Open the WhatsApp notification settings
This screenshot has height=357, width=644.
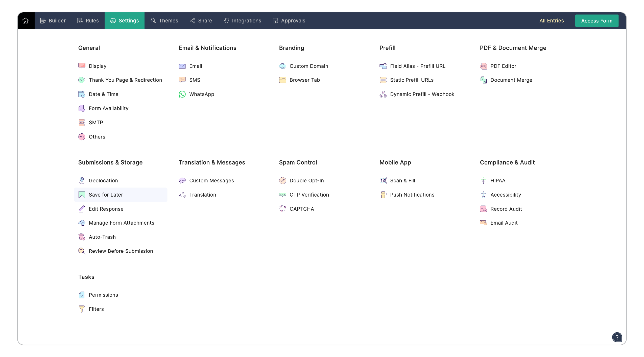click(x=201, y=94)
